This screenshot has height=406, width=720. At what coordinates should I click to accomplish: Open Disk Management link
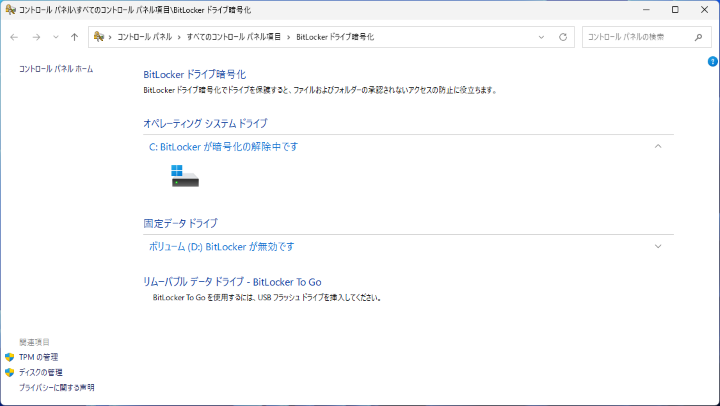tap(40, 371)
